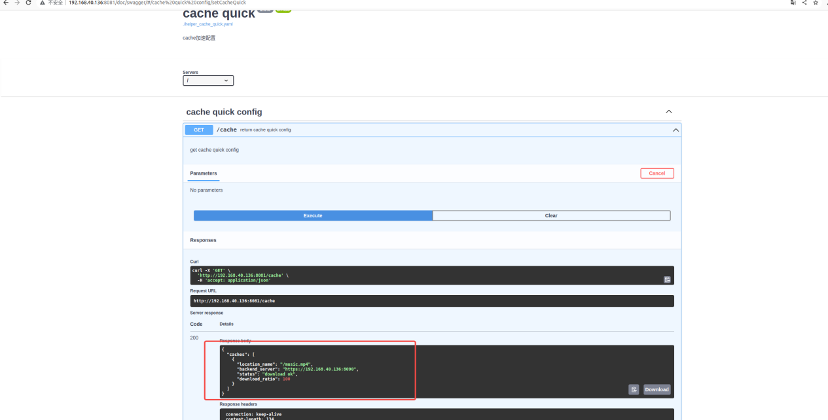Open the Servers dropdown
Viewport: 828px width, 420px height.
point(208,81)
